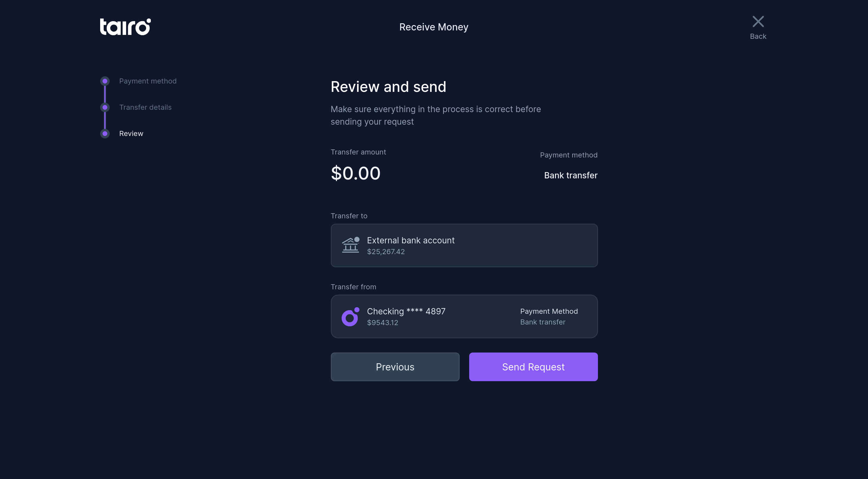
Task: Click Payment Method inside the Checking card
Action: click(548, 311)
